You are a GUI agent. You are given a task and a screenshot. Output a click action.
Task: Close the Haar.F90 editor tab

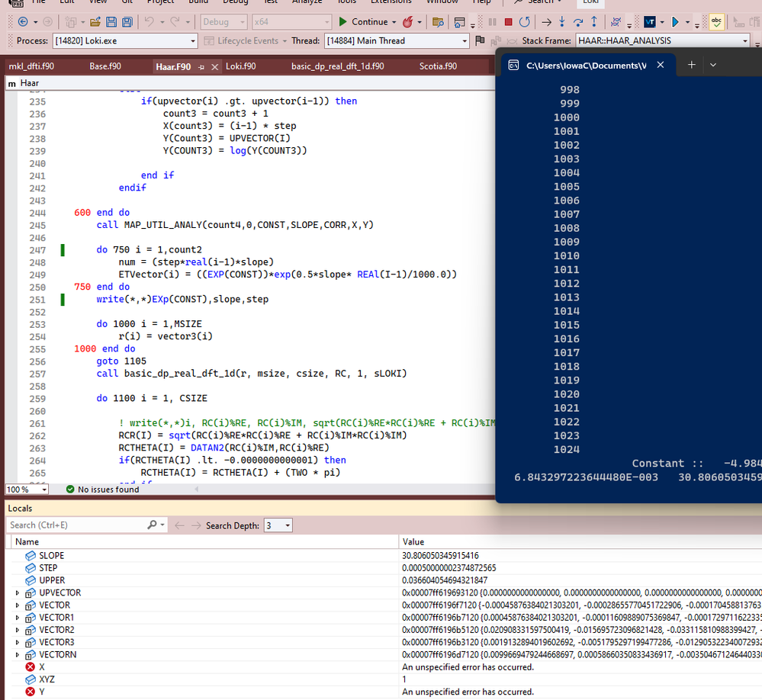pos(215,67)
